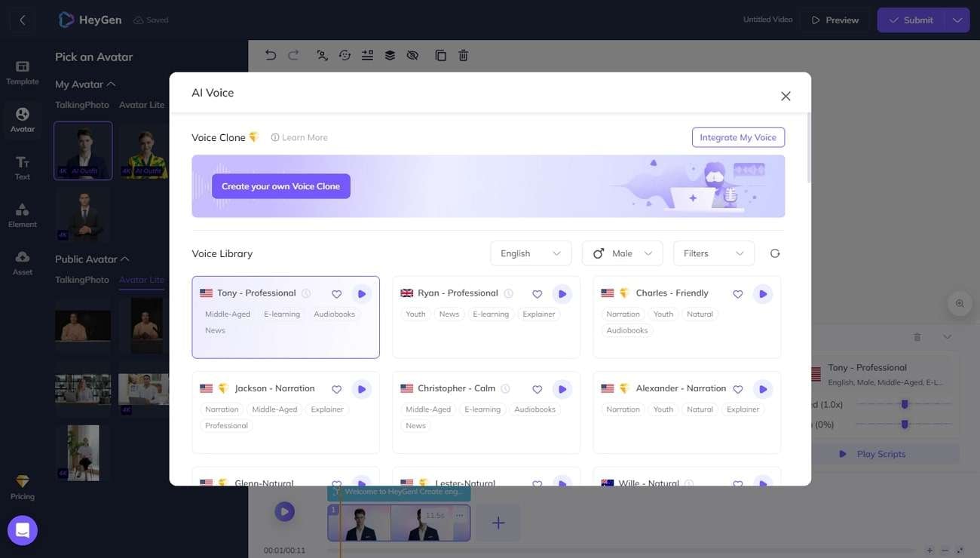Favorite the Tony - Professional voice
This screenshot has height=558, width=980.
[x=337, y=294]
